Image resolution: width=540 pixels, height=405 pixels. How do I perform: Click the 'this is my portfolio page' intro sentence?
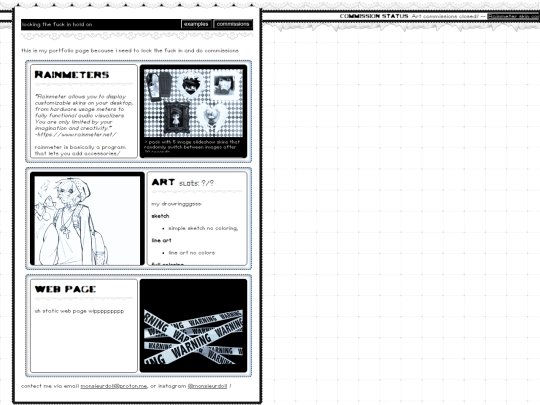pyautogui.click(x=130, y=51)
